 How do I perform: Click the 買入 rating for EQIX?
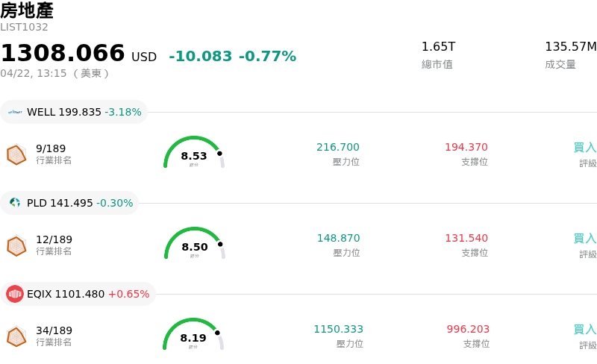584,330
